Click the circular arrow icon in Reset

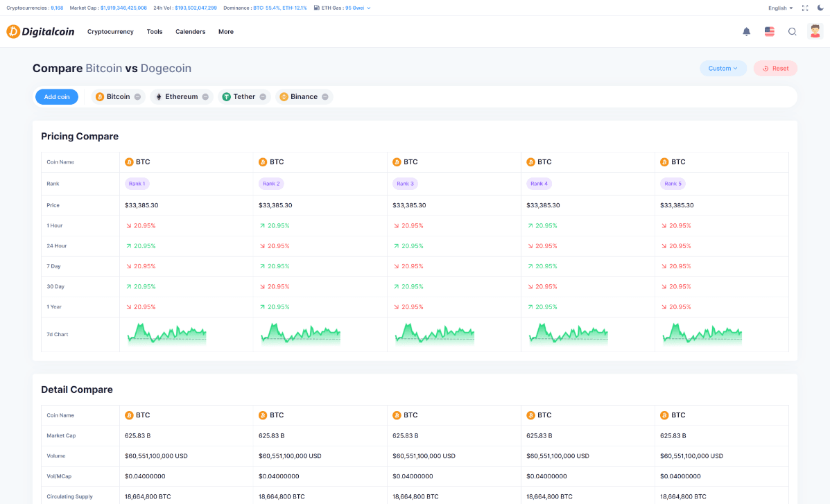click(x=766, y=69)
